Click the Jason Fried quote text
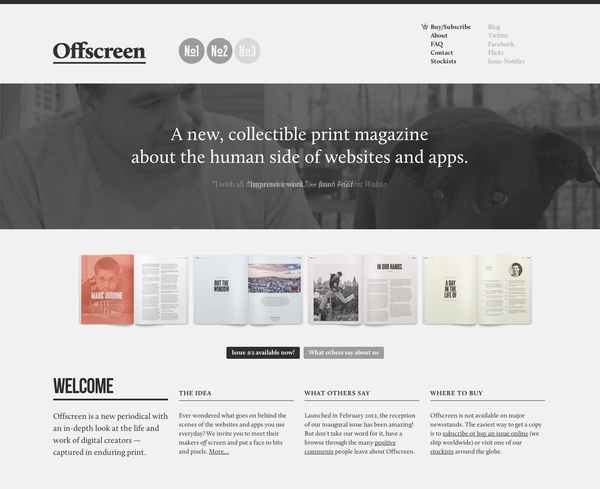This screenshot has width=600, height=489. (x=302, y=184)
